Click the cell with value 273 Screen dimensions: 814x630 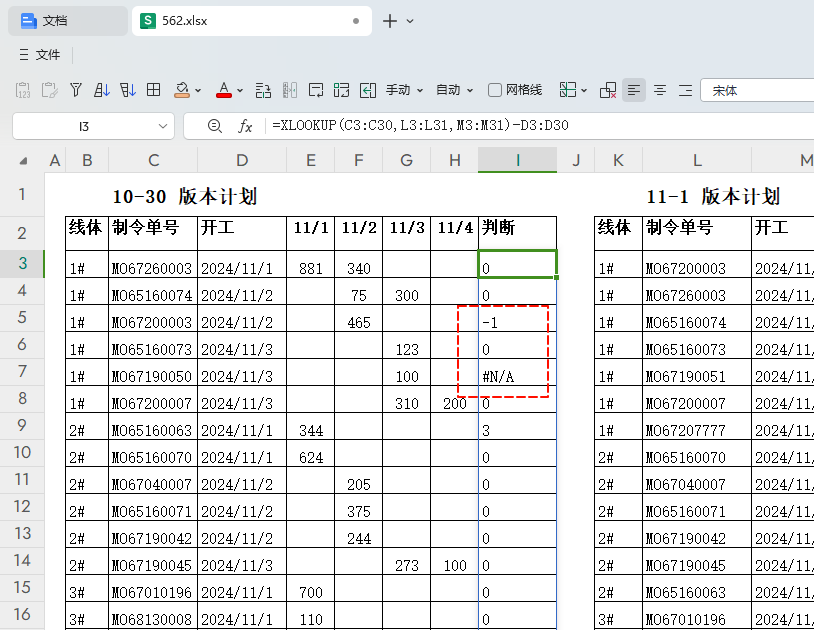pos(406,561)
